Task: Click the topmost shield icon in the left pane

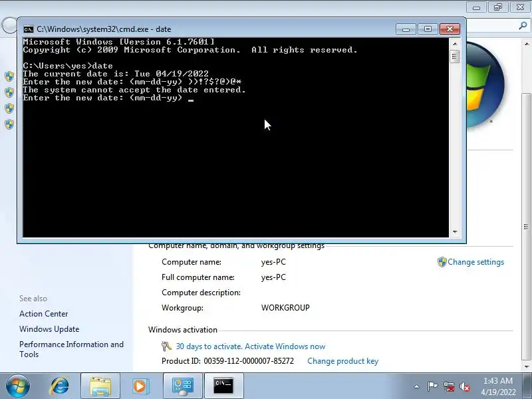Action: tap(9, 76)
